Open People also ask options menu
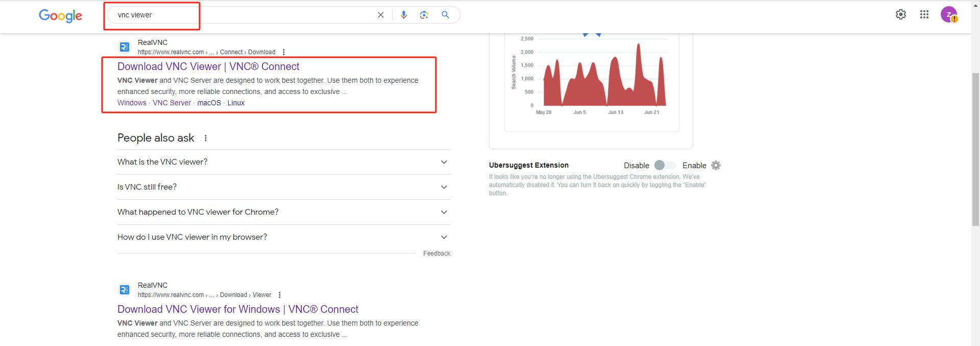The height and width of the screenshot is (346, 980). tap(206, 138)
